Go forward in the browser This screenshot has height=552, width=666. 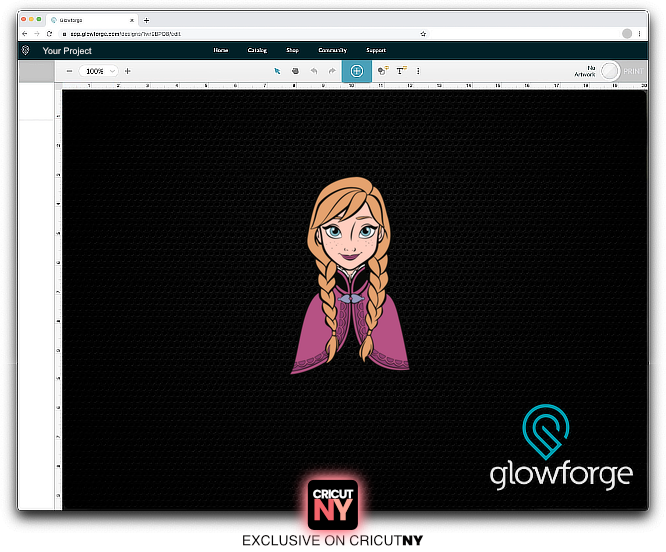(x=37, y=34)
